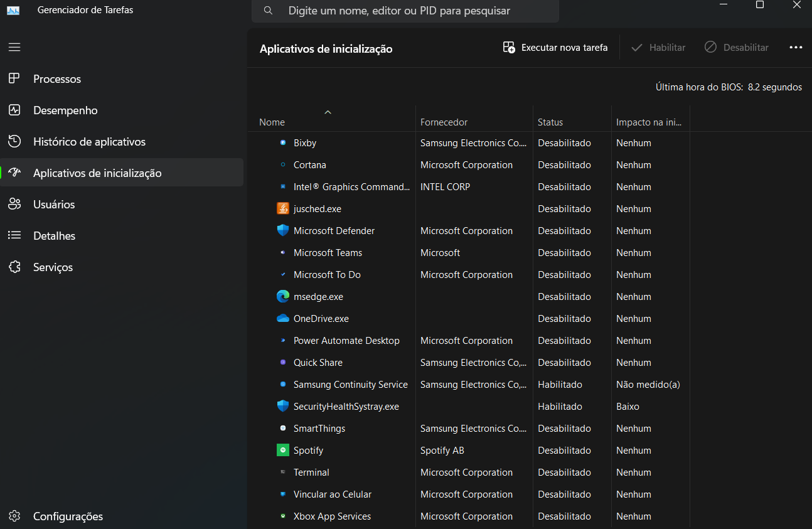Go to Histórico de aplicativos
Image resolution: width=812 pixels, height=529 pixels.
122,141
